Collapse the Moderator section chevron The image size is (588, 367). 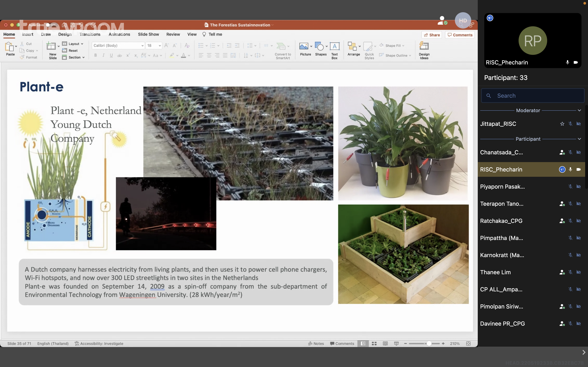(579, 111)
